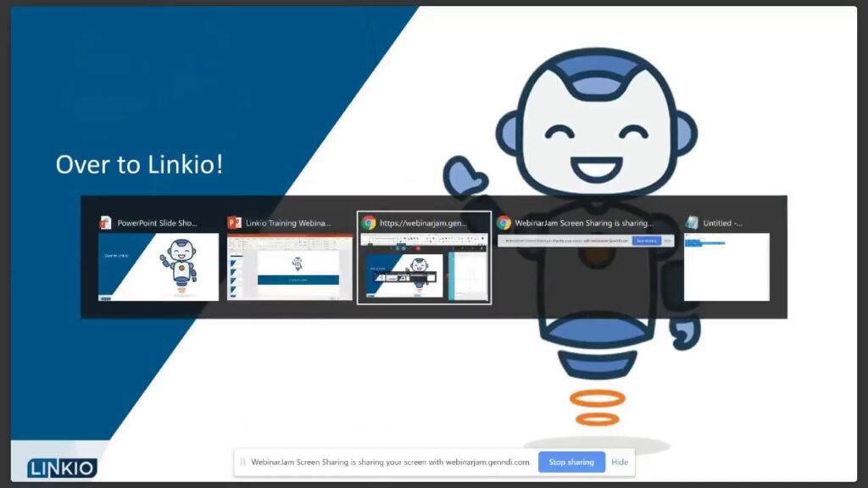Click the Linkio logo on slide
Screen dimensions: 868x488
coord(62,468)
